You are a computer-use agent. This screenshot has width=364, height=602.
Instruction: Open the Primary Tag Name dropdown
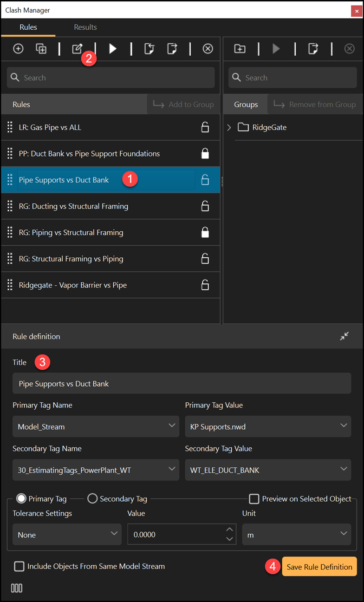(x=96, y=426)
